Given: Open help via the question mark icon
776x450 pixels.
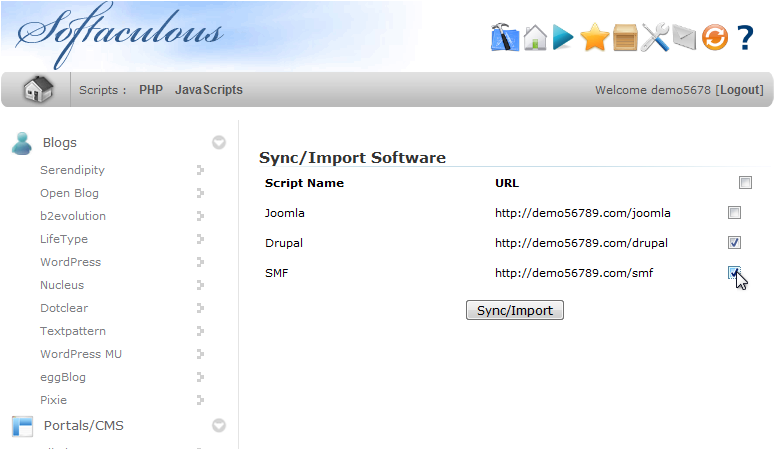Looking at the screenshot, I should tap(745, 38).
